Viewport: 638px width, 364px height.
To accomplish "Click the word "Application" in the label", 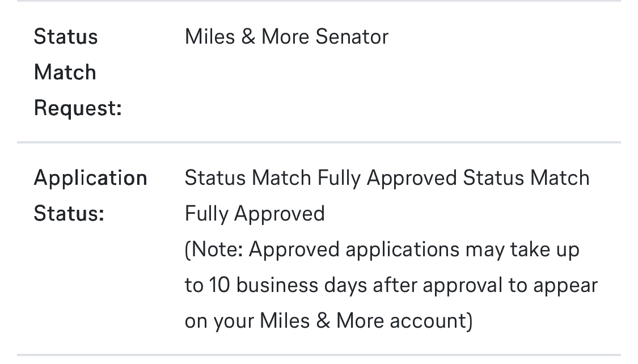I will pos(90,178).
